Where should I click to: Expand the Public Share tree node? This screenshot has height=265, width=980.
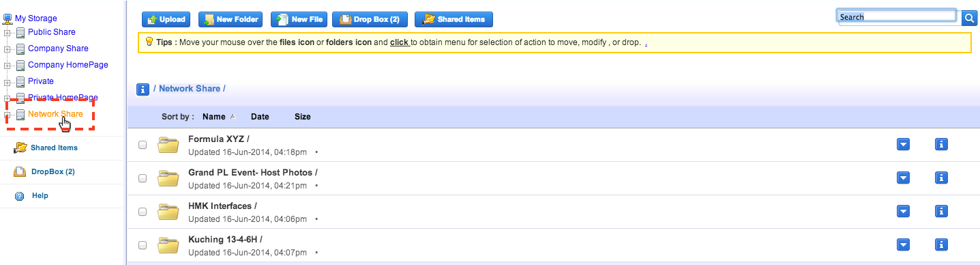[8, 33]
